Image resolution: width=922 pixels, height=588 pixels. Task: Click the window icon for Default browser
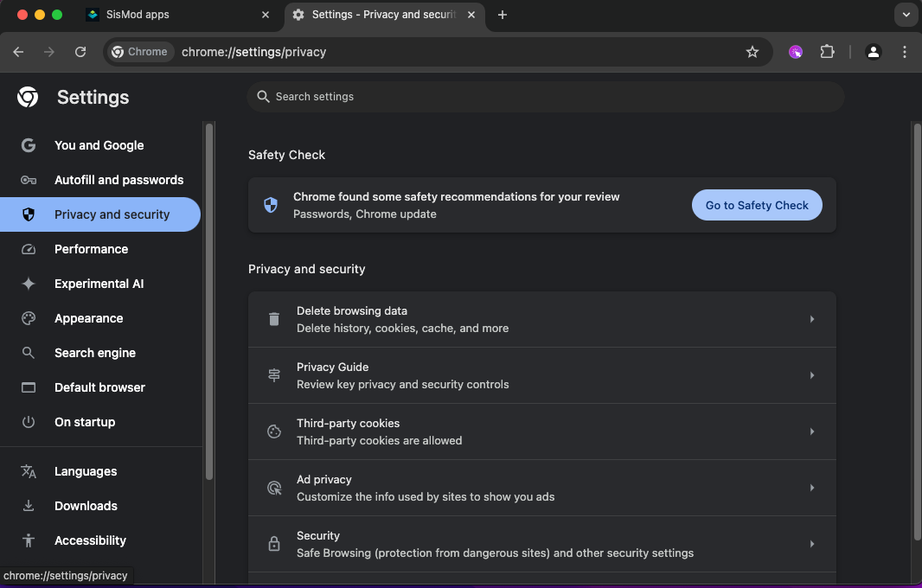pos(29,387)
